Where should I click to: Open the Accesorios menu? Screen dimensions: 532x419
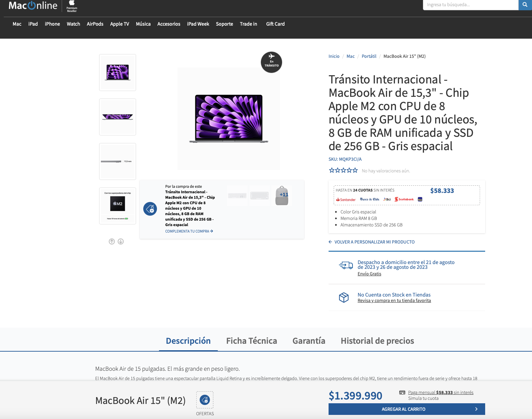point(169,24)
